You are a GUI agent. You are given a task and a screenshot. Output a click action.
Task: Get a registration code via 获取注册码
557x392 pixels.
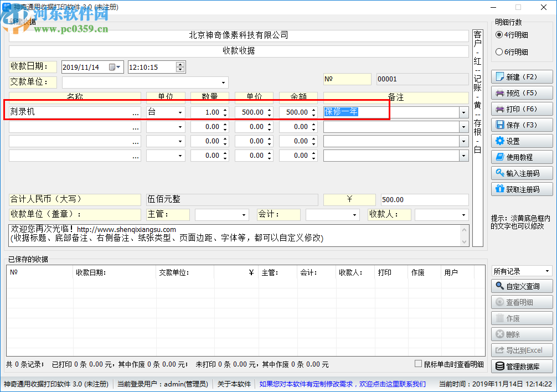(521, 189)
